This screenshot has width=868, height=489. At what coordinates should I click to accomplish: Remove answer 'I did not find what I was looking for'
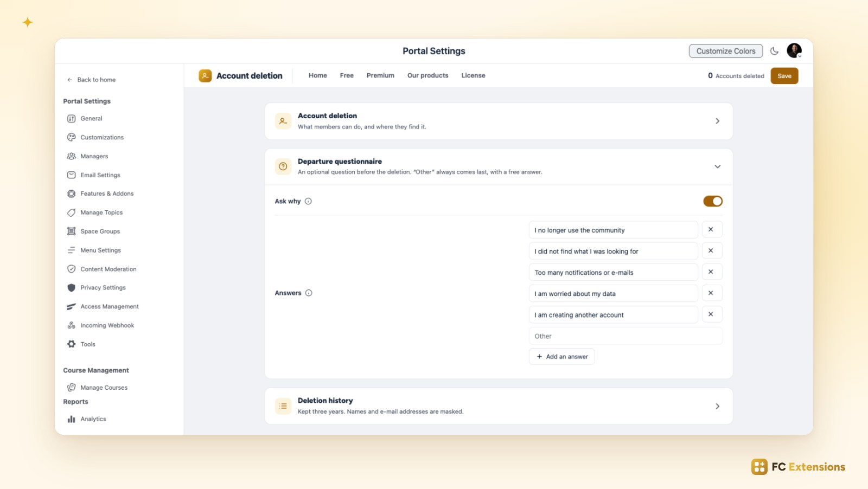[711, 250]
